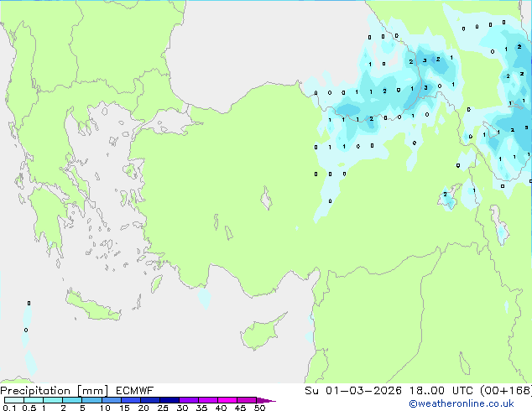Click the legend label '20'
Viewport: 532px width, 411px height.
[143, 408]
